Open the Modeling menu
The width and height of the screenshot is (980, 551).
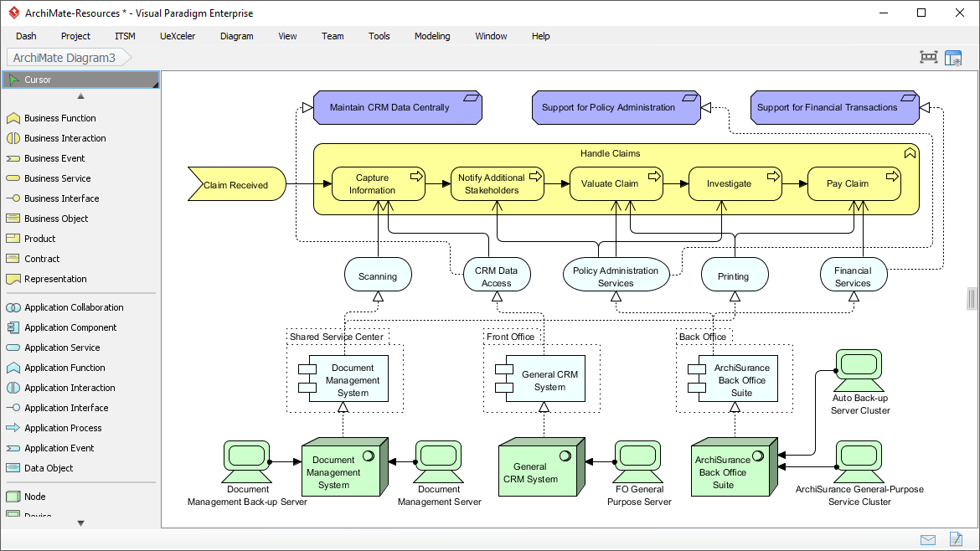click(x=431, y=36)
